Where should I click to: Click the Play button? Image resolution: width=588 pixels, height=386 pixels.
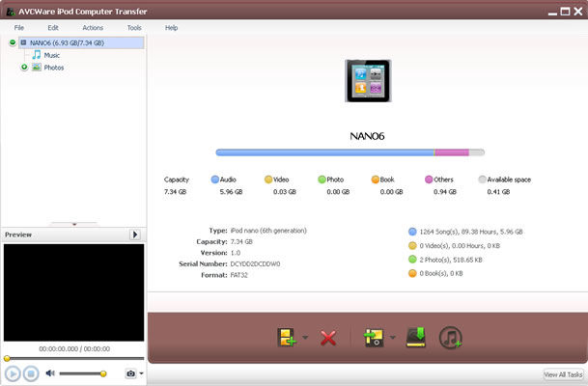(x=13, y=373)
